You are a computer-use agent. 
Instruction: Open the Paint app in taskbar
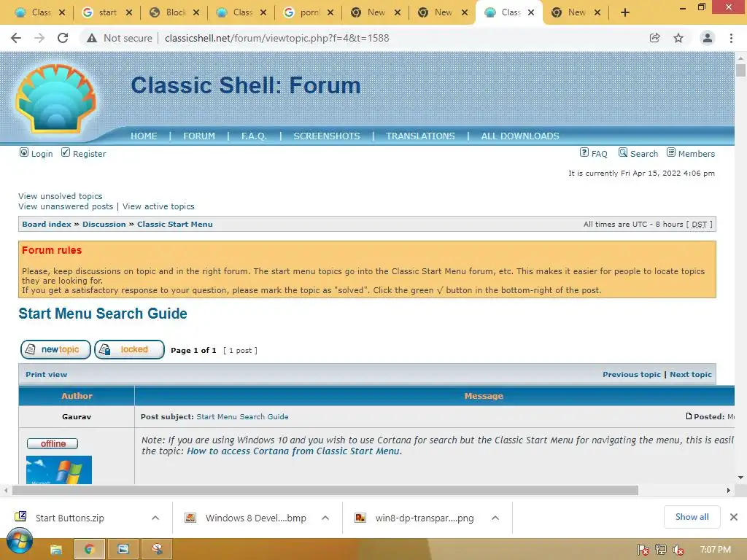point(158,549)
